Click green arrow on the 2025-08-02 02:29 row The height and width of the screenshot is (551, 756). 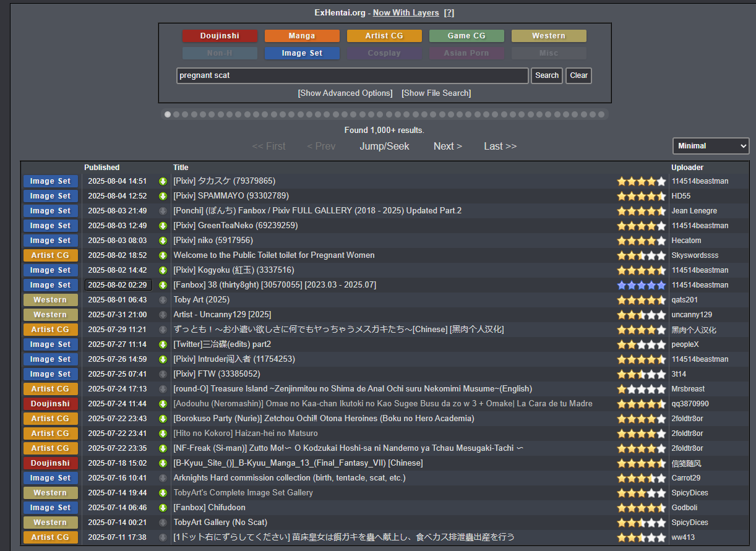(163, 285)
